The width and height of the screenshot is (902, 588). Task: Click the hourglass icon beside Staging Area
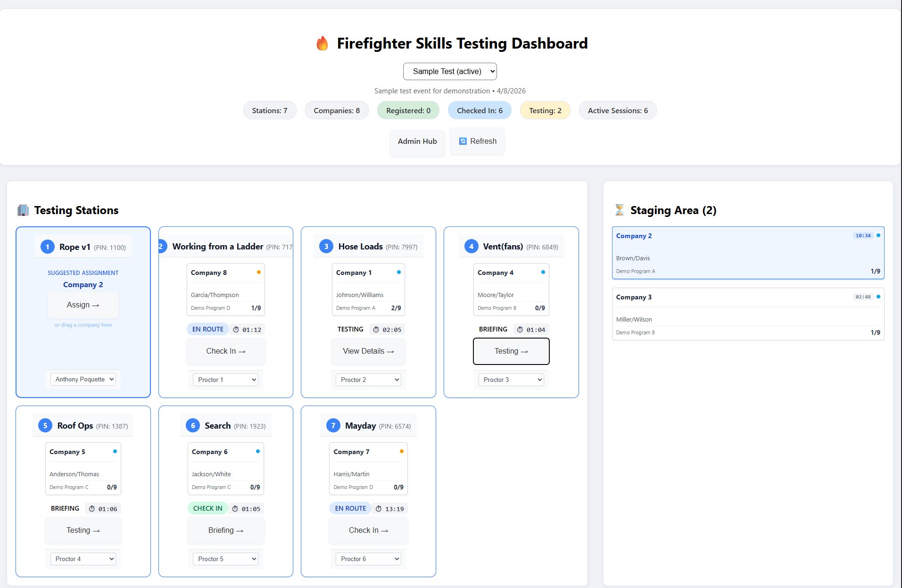tap(620, 210)
